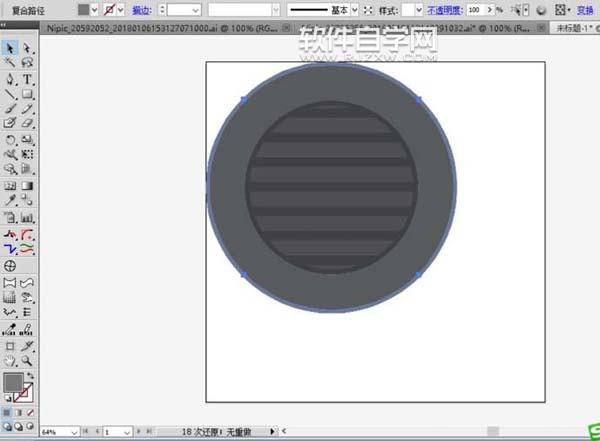Select the Selection (black arrow) tool

tap(10, 48)
